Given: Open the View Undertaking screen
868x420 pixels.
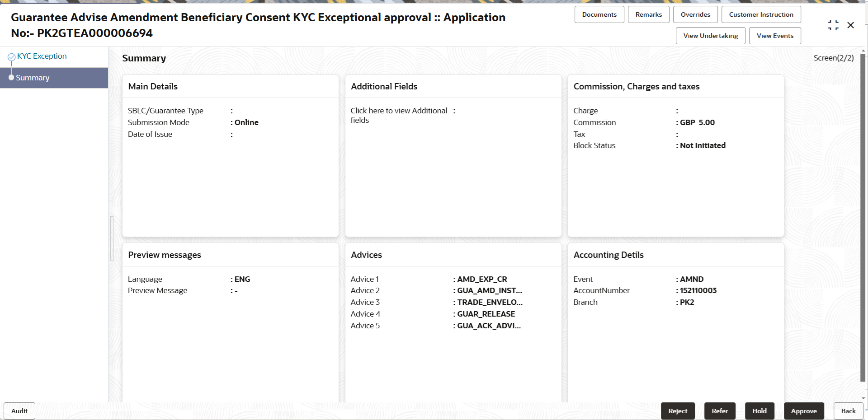Looking at the screenshot, I should pos(710,36).
